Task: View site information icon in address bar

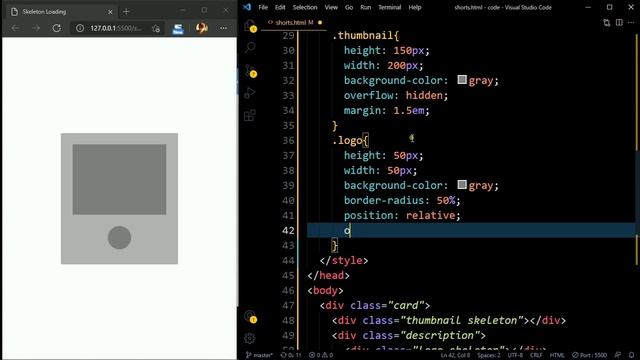Action: tap(80, 28)
